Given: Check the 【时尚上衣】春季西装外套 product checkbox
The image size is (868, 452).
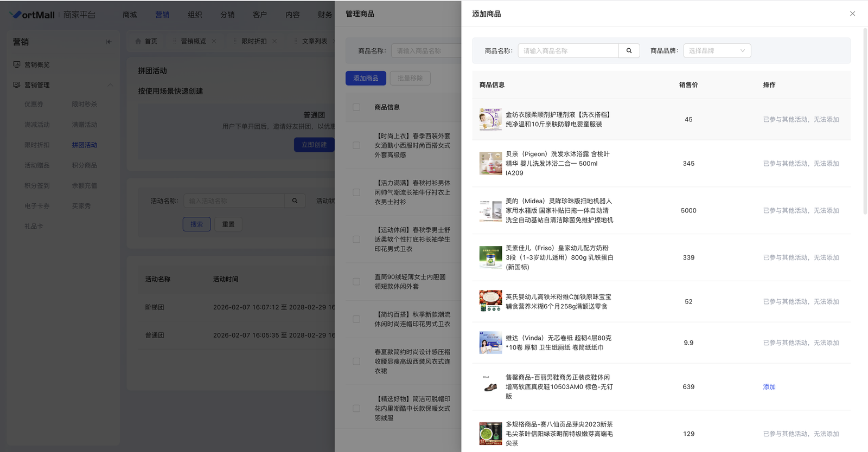Looking at the screenshot, I should pos(356,145).
